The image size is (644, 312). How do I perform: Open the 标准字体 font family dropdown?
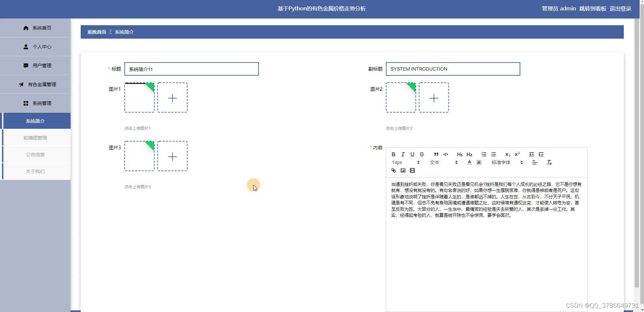[507, 162]
